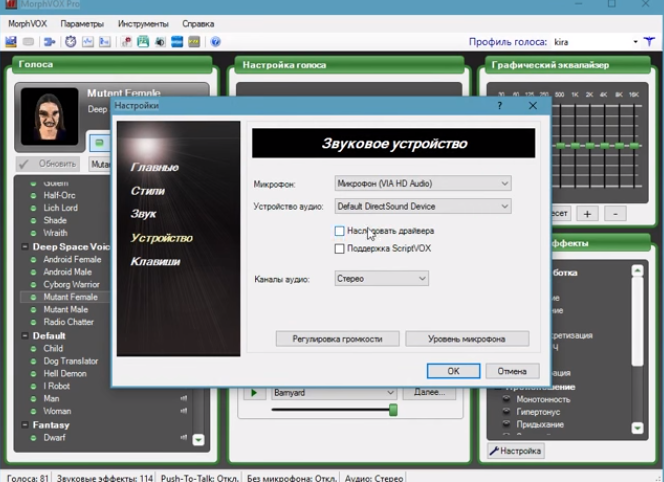Click the Регулировка громкости button

[x=338, y=339]
